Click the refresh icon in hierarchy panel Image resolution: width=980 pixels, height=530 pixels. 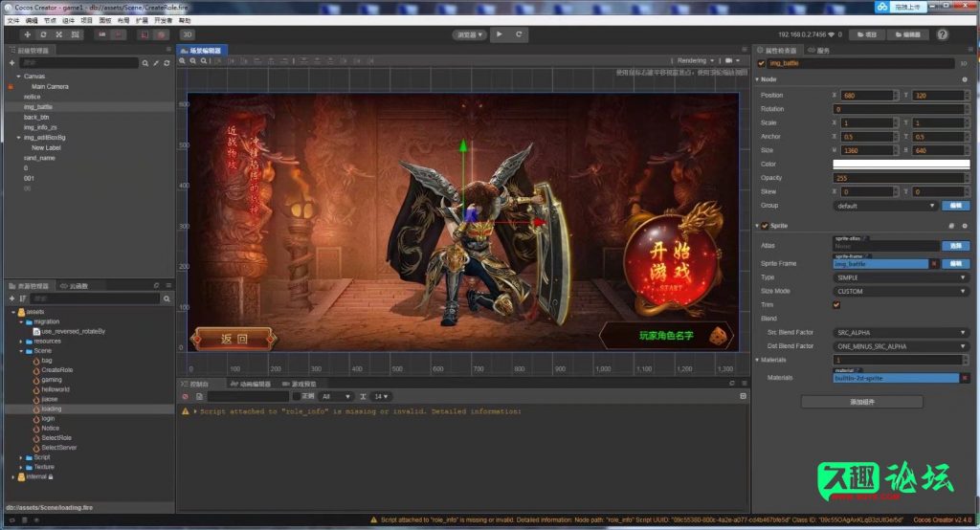point(167,63)
